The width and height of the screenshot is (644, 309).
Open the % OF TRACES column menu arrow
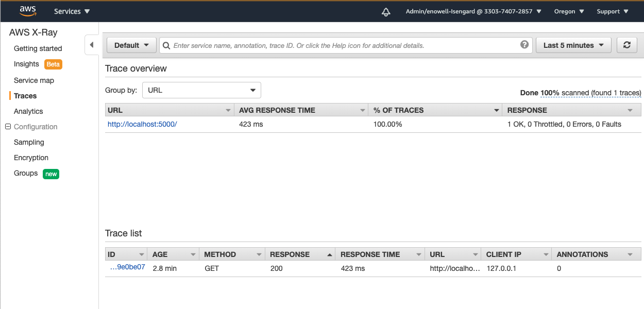pyautogui.click(x=497, y=110)
